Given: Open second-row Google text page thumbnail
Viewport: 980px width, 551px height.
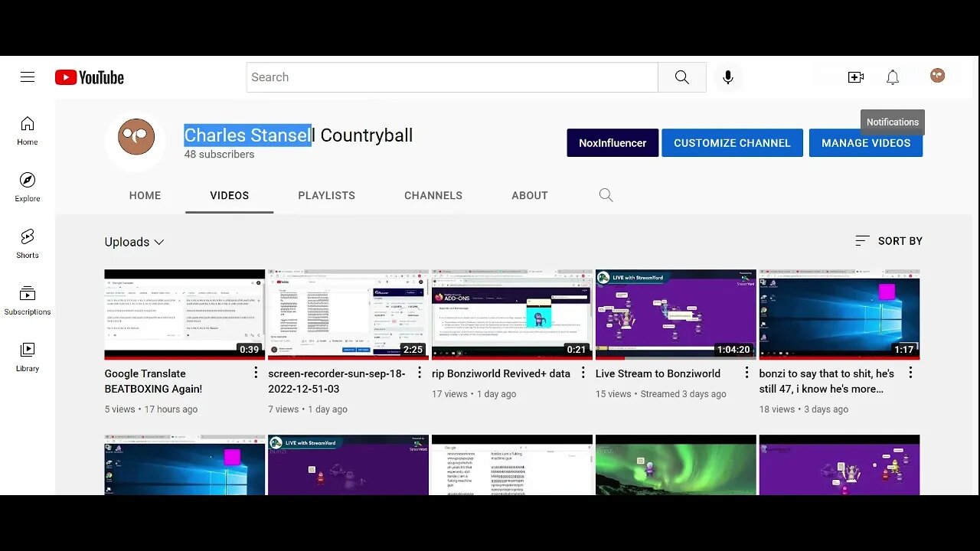Looking at the screenshot, I should (x=512, y=465).
